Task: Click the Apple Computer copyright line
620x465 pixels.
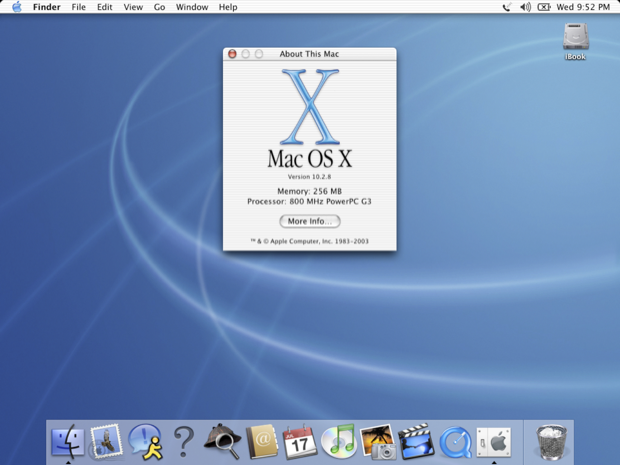Action: point(310,241)
